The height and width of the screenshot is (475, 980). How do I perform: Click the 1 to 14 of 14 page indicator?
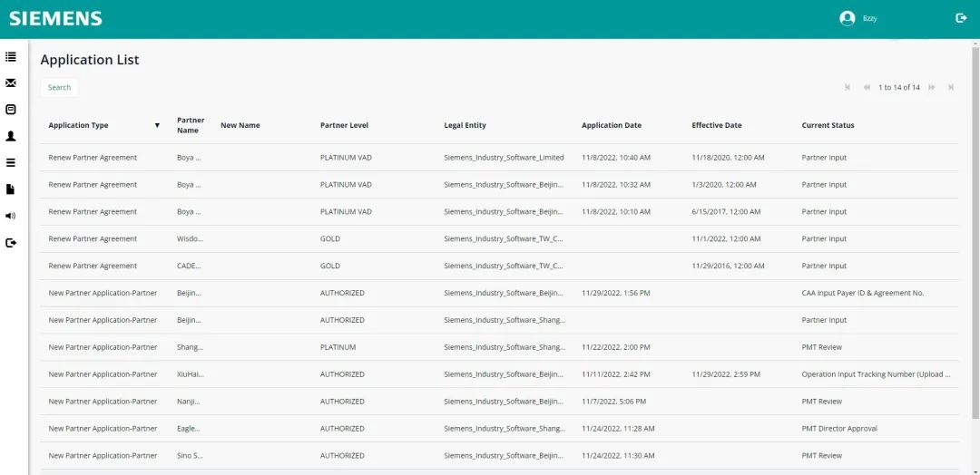898,87
